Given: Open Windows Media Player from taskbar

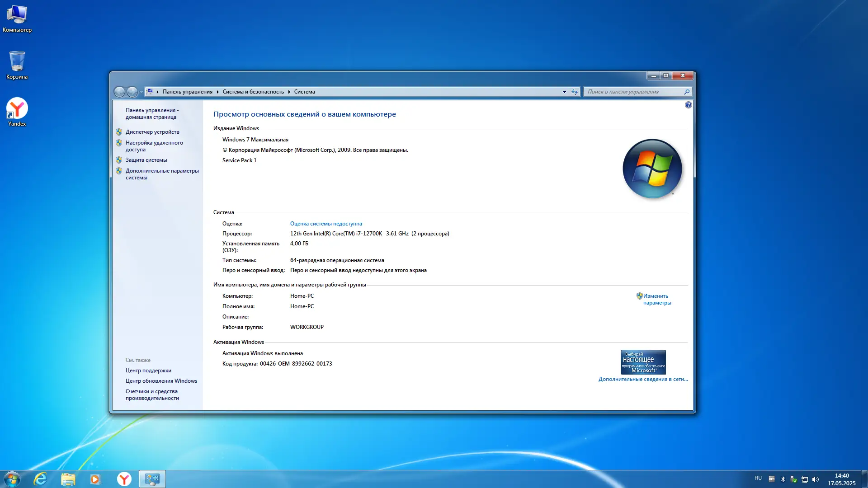Looking at the screenshot, I should (95, 479).
